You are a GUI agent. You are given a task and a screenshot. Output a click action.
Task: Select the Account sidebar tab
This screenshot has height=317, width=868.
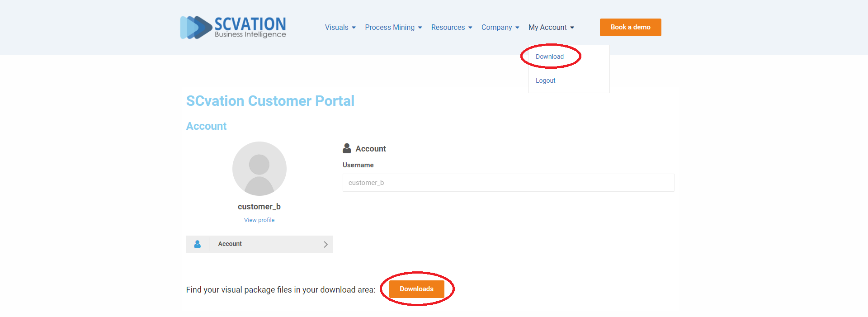coord(259,244)
